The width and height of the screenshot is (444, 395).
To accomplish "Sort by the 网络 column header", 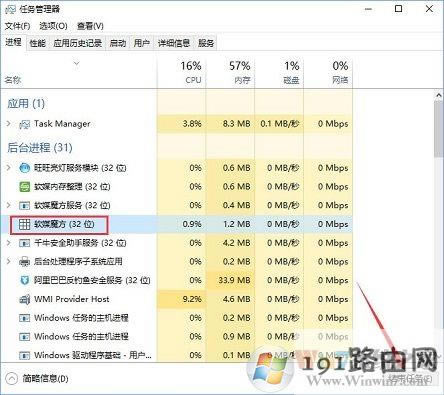I will pos(328,72).
